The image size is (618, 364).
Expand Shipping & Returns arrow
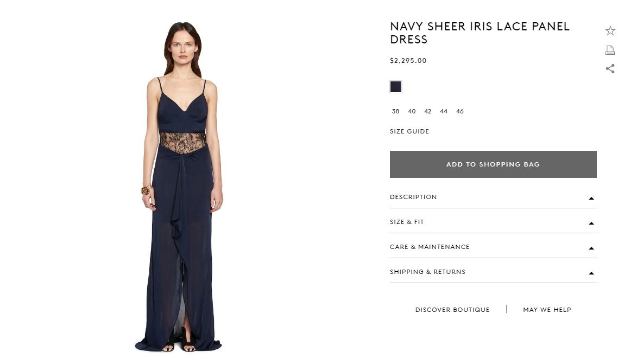click(x=591, y=273)
